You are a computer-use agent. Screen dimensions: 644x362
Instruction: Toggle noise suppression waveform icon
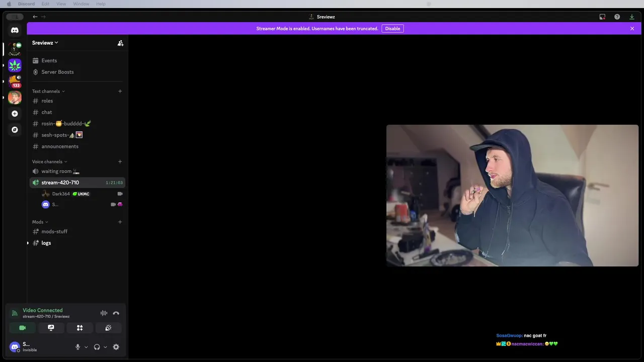point(104,313)
